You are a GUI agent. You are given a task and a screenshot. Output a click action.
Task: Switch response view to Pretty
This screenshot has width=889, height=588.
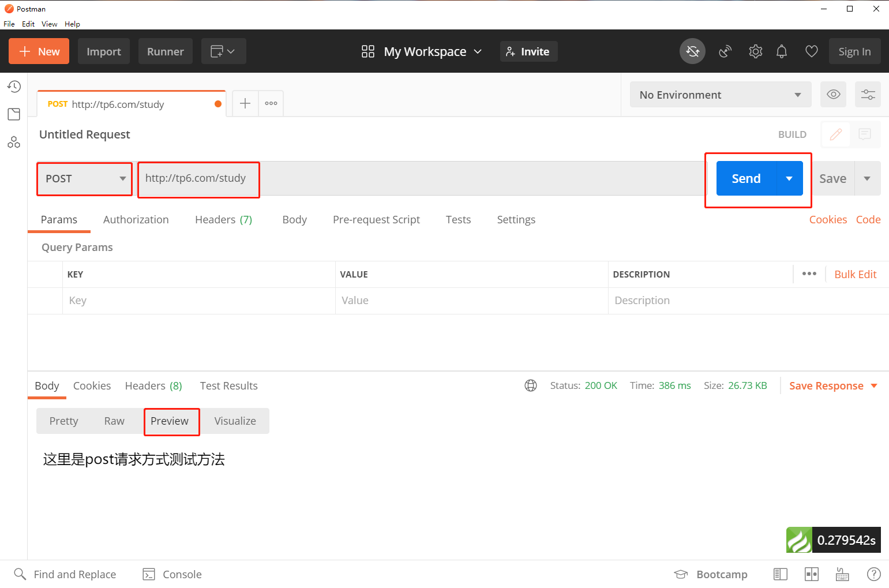(x=63, y=421)
